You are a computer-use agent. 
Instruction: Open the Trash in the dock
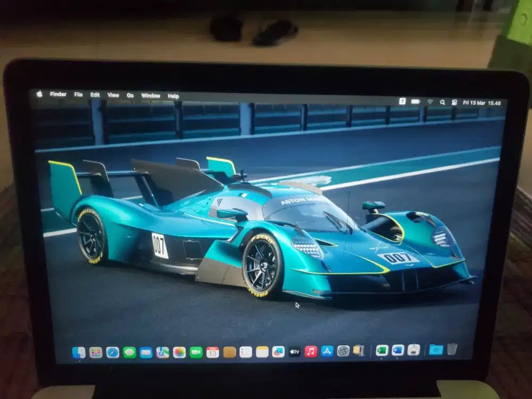(x=452, y=349)
